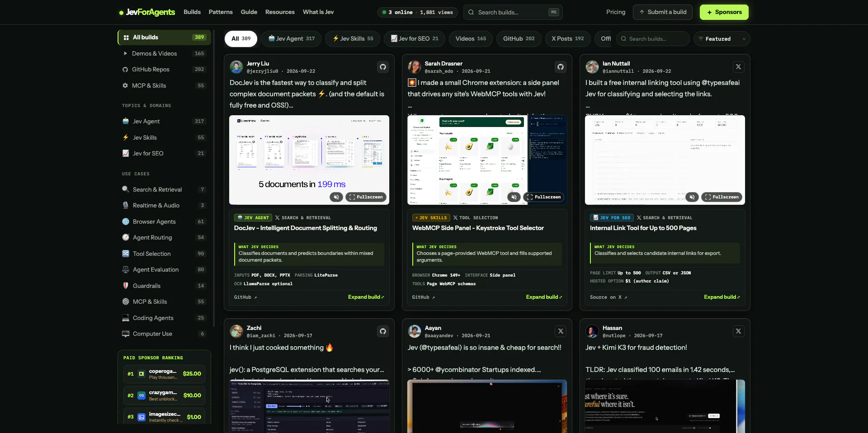Click the shield icon beside Guardrails

[x=126, y=286]
